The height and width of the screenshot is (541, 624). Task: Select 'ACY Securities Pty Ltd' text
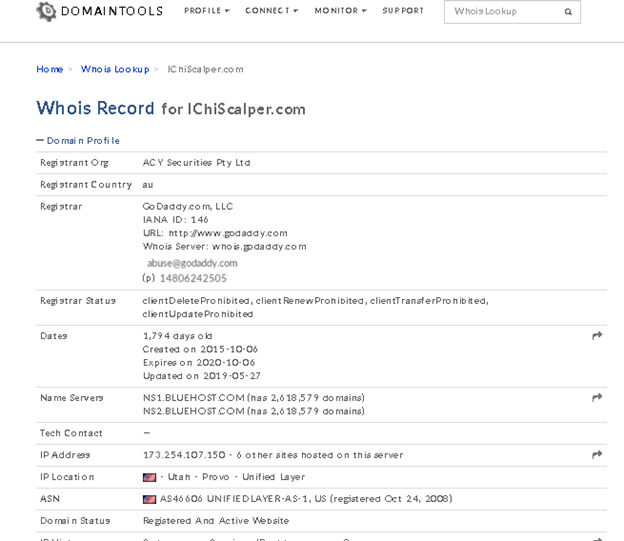(x=196, y=162)
